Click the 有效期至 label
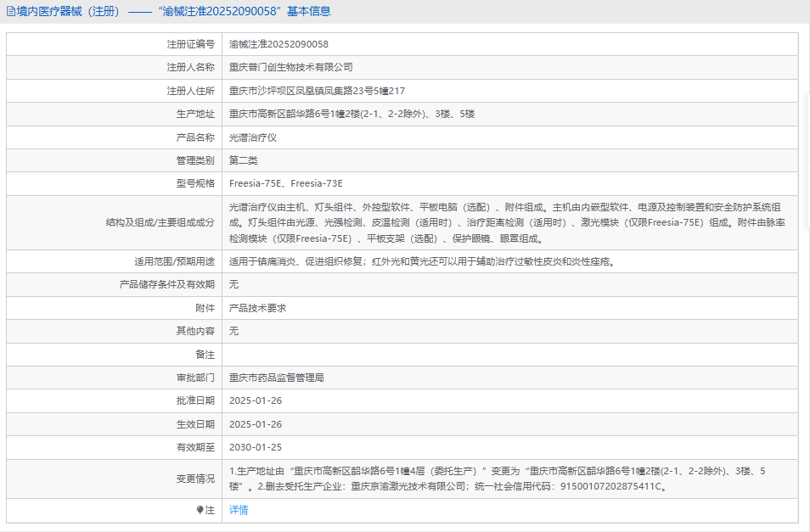810x532 pixels. (195, 447)
